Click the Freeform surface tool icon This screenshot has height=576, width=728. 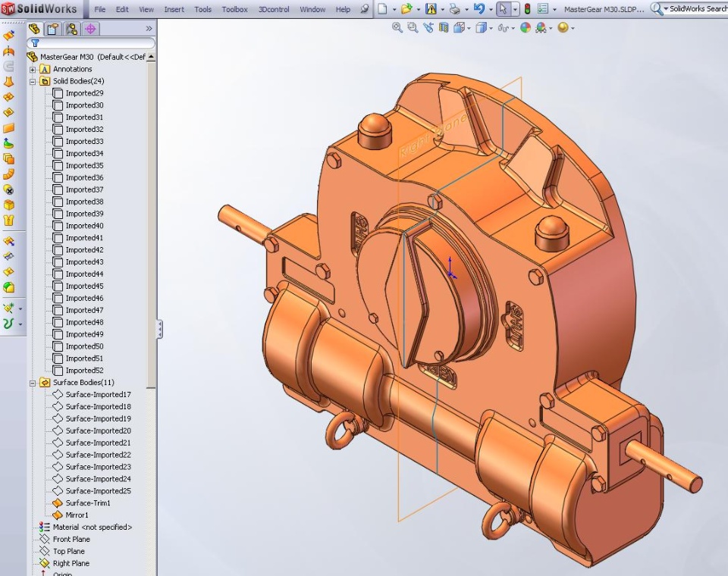[9, 143]
